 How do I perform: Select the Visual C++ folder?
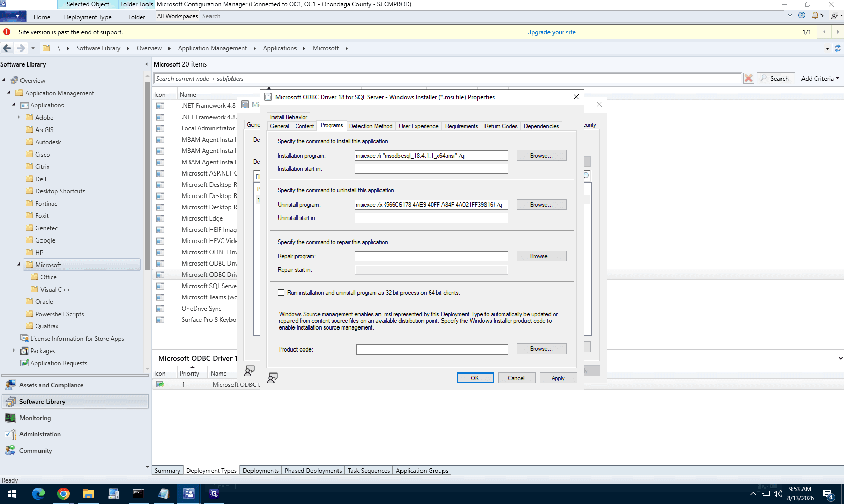point(55,290)
